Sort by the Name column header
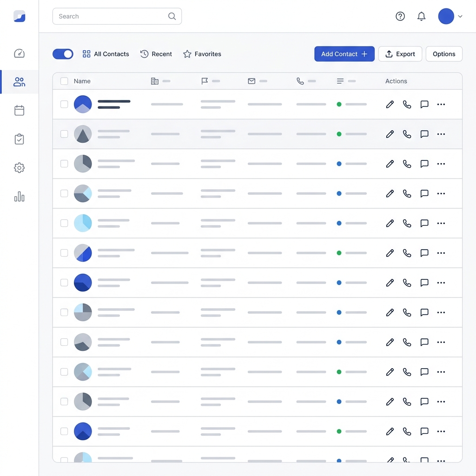Viewport: 476px width, 476px height. [82, 81]
